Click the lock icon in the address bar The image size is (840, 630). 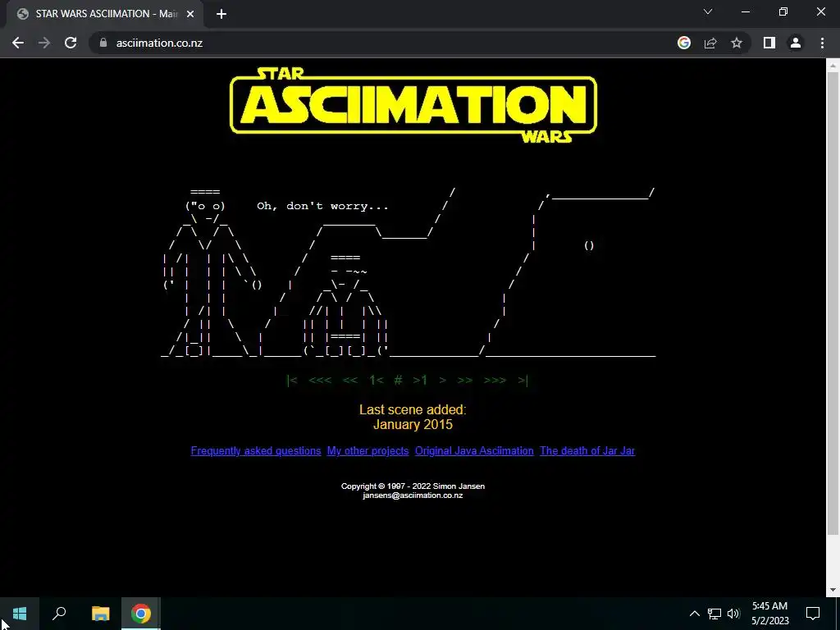103,43
